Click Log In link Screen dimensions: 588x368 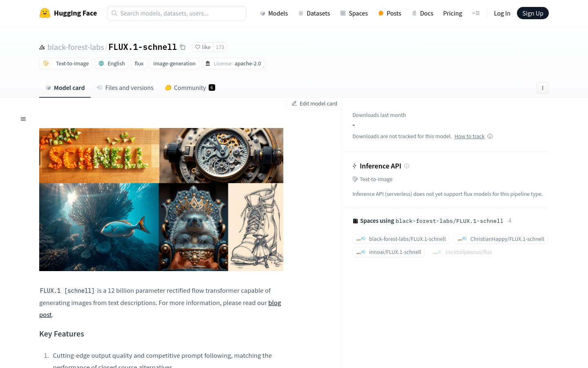point(502,13)
